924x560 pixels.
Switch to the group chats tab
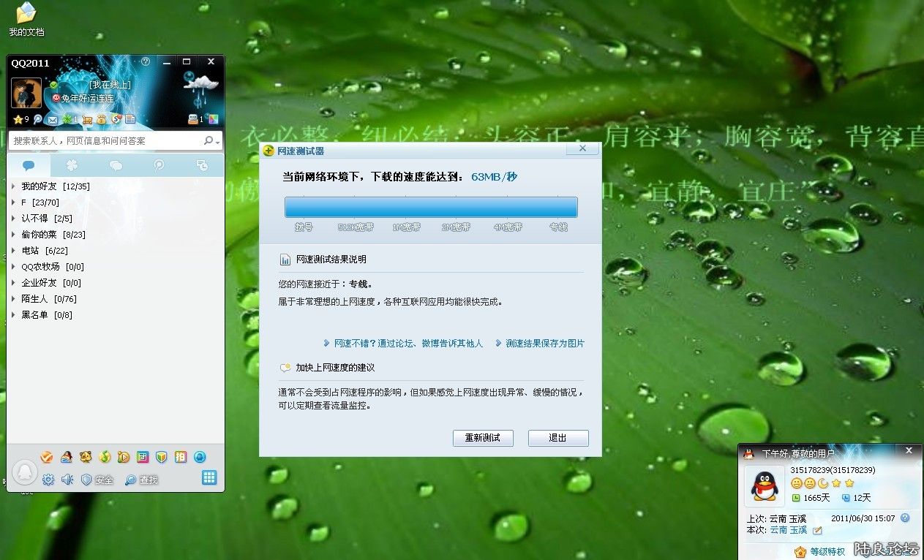[116, 165]
